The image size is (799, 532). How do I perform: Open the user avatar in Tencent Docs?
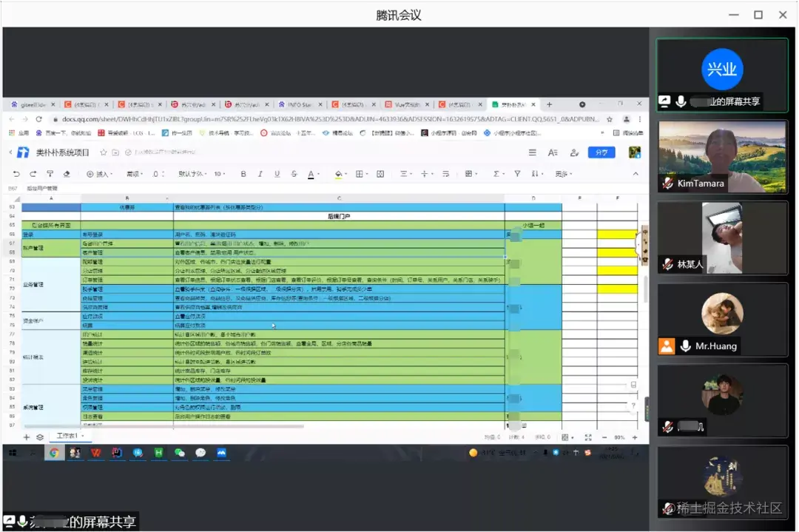635,152
